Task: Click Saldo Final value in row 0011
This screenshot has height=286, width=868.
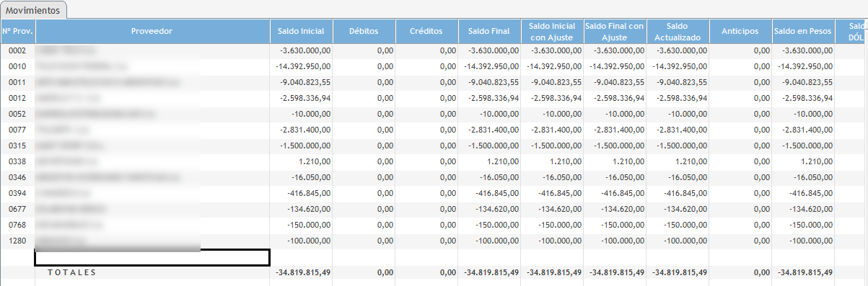Action: pyautogui.click(x=490, y=82)
